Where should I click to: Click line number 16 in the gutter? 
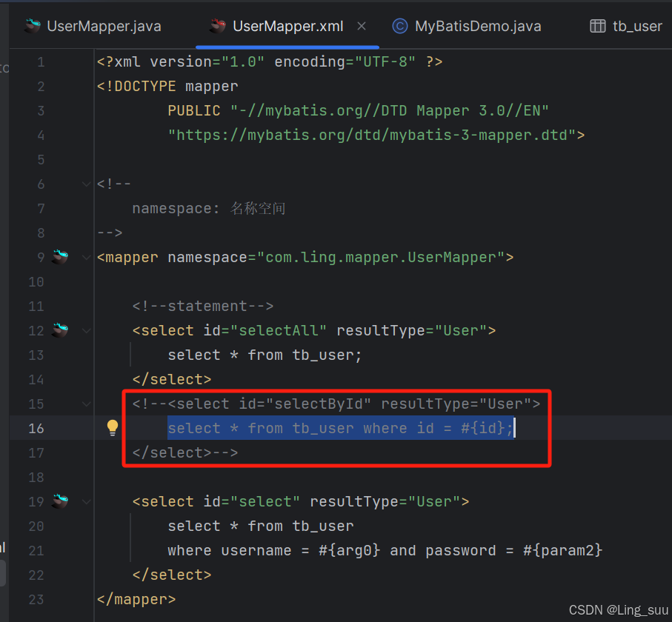[36, 429]
